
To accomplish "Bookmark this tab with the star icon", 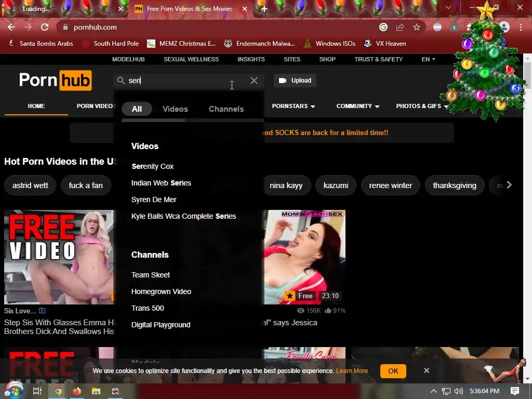I will click(x=417, y=27).
